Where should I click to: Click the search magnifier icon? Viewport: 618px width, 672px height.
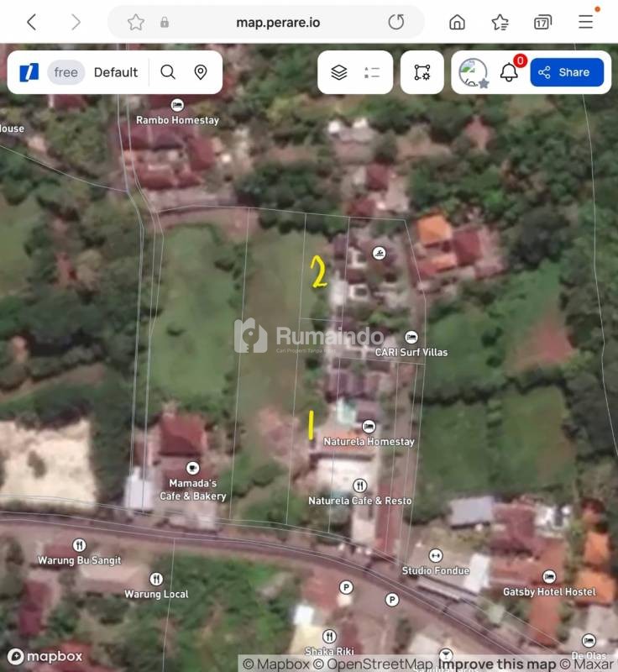click(168, 72)
